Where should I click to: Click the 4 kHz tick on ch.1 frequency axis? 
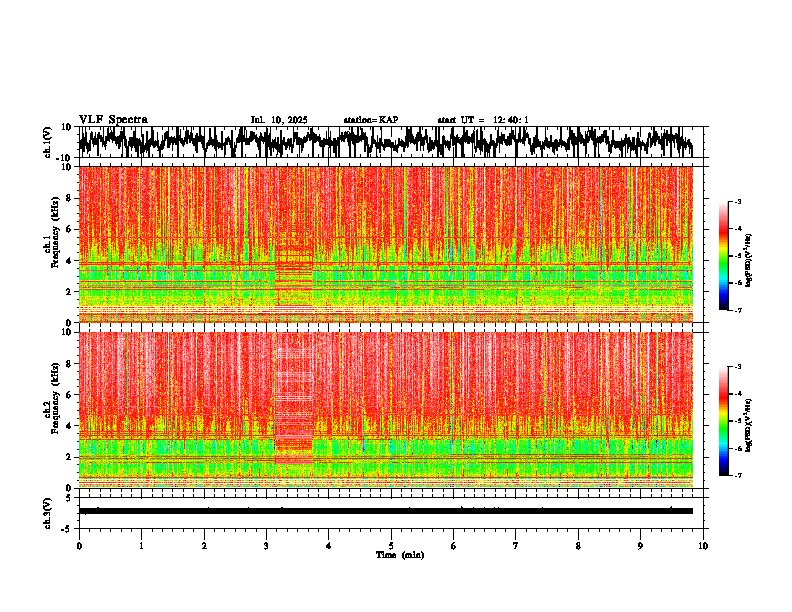(x=69, y=261)
